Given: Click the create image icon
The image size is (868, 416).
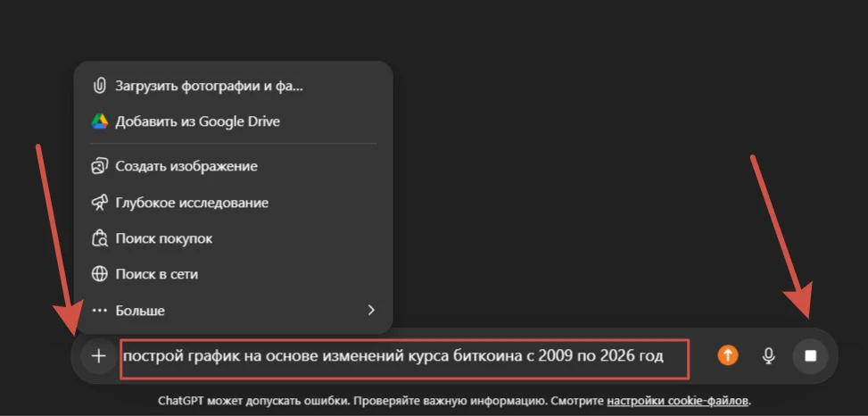Looking at the screenshot, I should (x=99, y=166).
